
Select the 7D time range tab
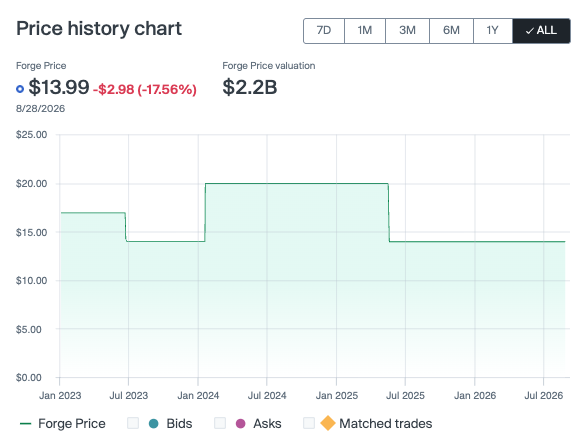(x=324, y=30)
